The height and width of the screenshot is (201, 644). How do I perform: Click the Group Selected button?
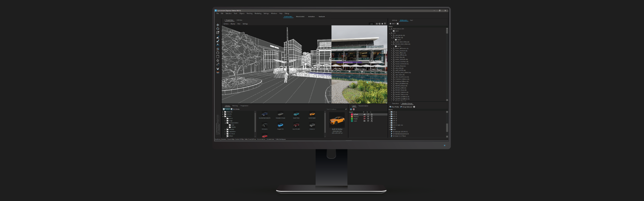click(406, 107)
